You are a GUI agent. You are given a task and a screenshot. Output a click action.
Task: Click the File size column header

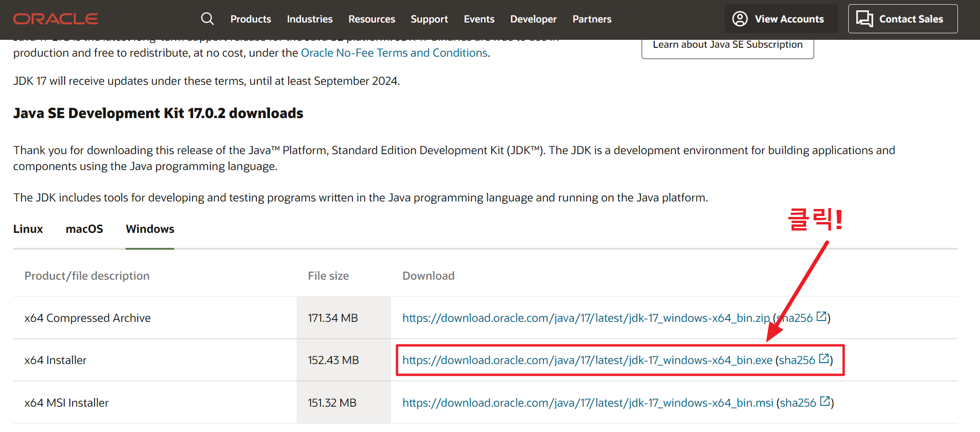[x=329, y=276]
